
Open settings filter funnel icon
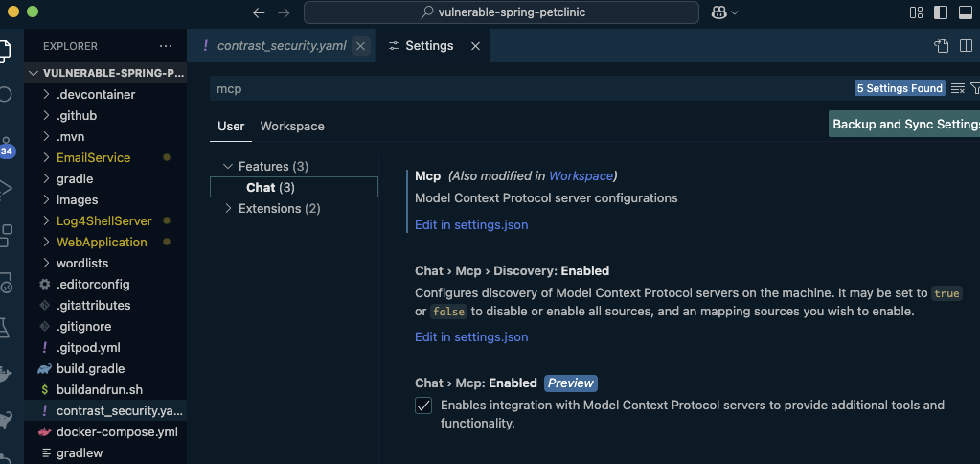coord(975,89)
